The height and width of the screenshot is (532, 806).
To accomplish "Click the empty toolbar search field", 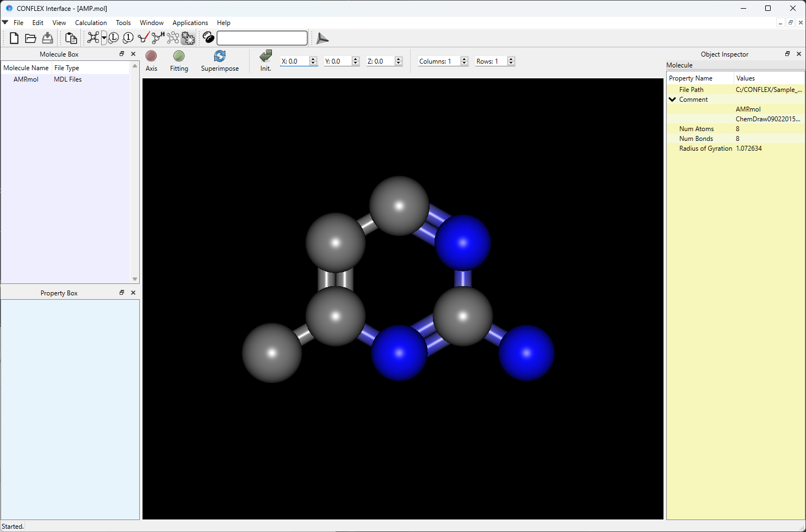I will 262,38.
